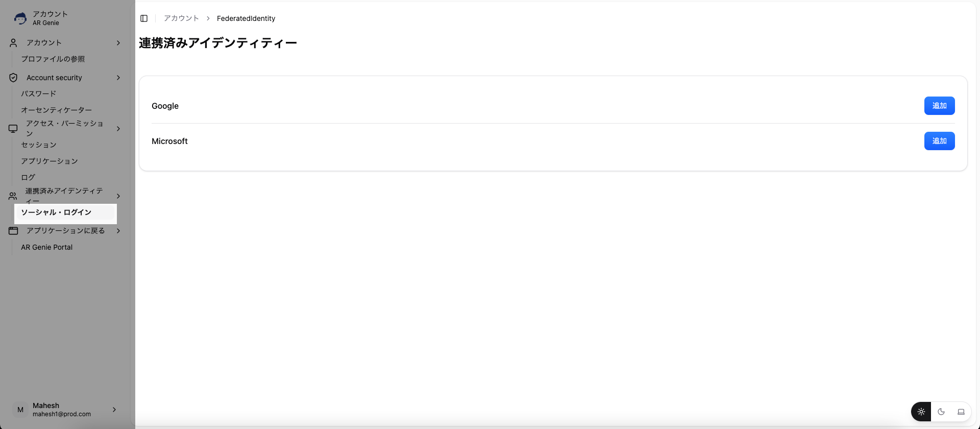Collapse the アプリケーションに戻る section chevron
This screenshot has height=429, width=980.
118,231
